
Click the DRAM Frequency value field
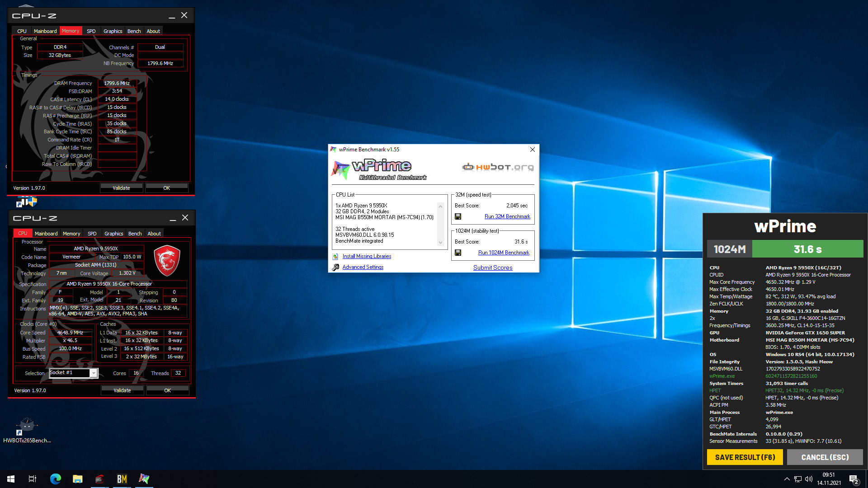coord(117,83)
